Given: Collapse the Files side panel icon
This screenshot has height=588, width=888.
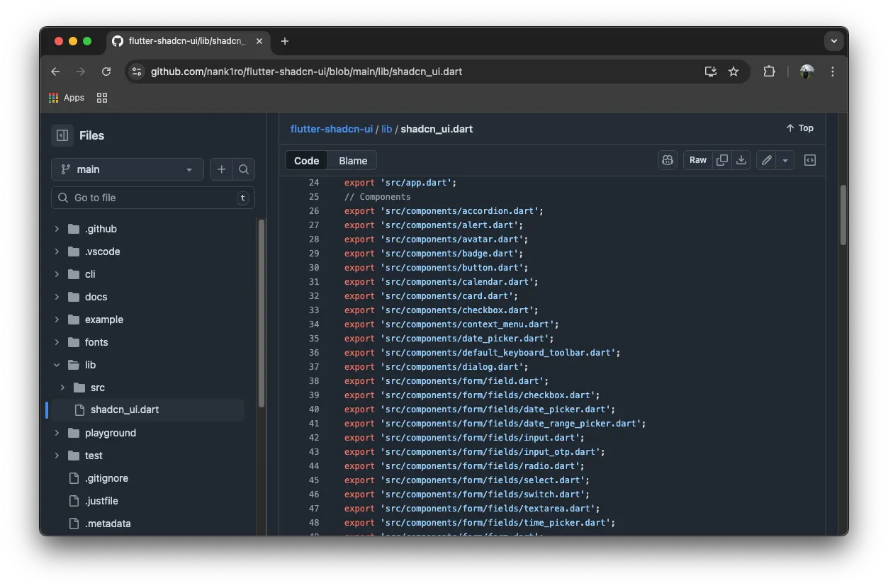Looking at the screenshot, I should click(62, 135).
